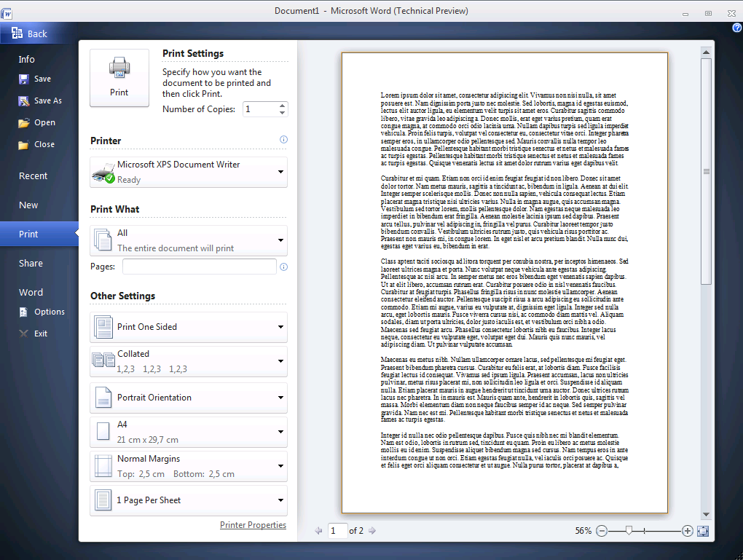Click the Normal Margins icon

click(103, 466)
